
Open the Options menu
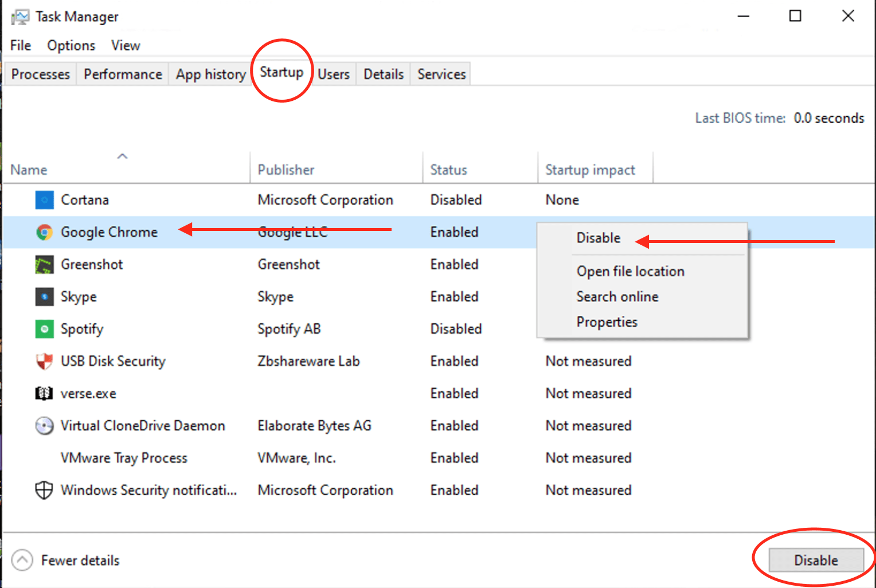click(x=71, y=45)
